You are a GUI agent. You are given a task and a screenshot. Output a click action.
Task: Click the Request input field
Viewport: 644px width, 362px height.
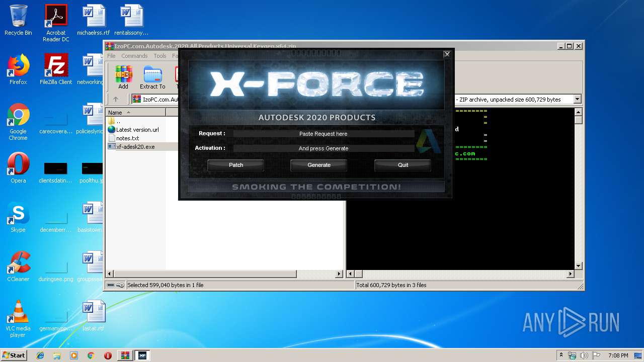(x=324, y=134)
